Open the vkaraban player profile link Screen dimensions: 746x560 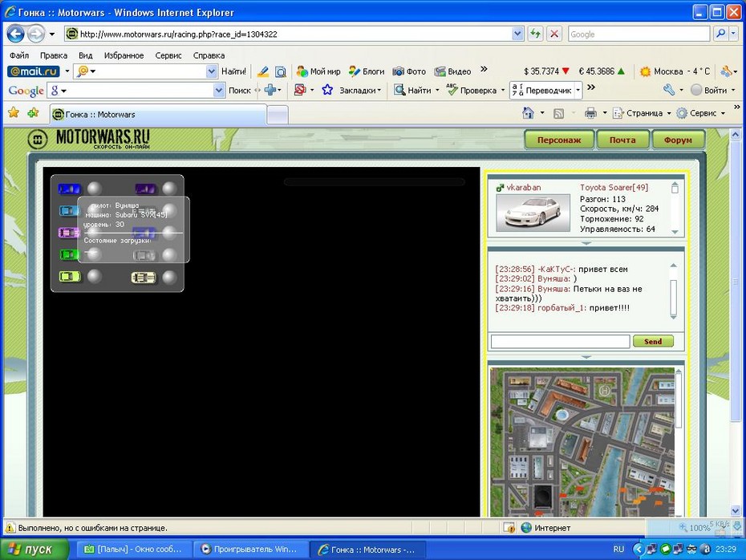(524, 188)
